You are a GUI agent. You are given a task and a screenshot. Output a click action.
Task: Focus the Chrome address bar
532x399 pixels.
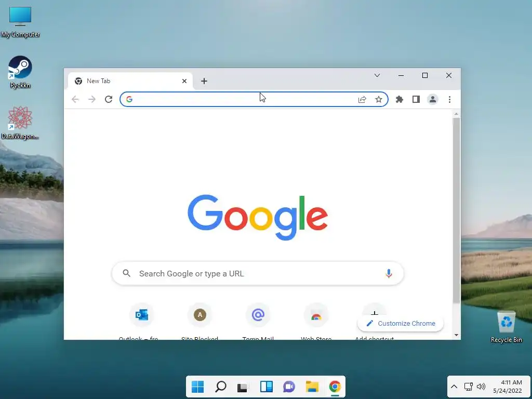254,99
